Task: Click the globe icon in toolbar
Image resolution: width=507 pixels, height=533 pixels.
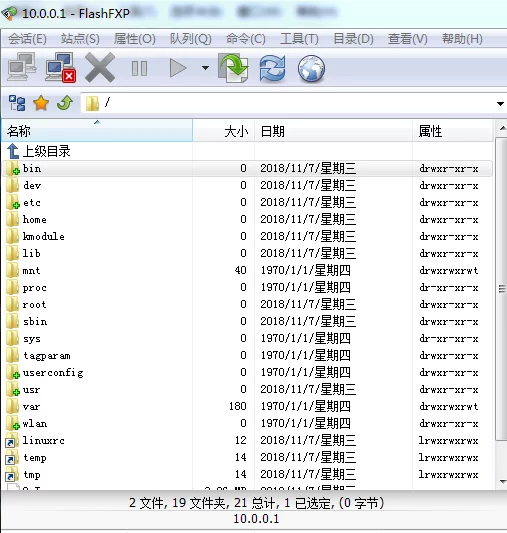Action: click(311, 68)
